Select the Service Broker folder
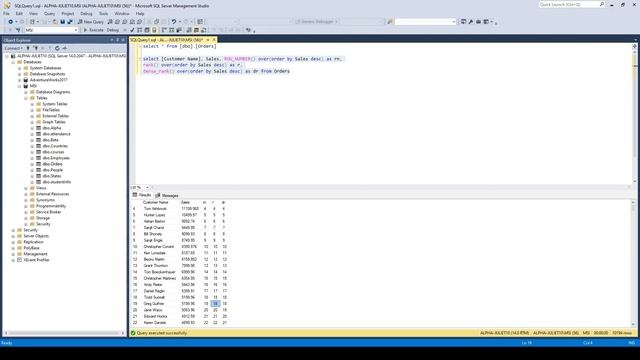 point(49,212)
